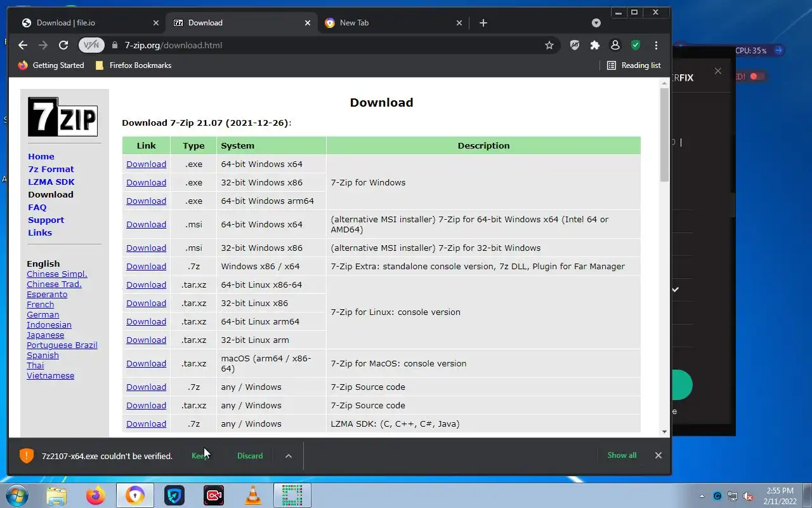
Task: Show hidden system tray icons arrow
Action: (702, 496)
